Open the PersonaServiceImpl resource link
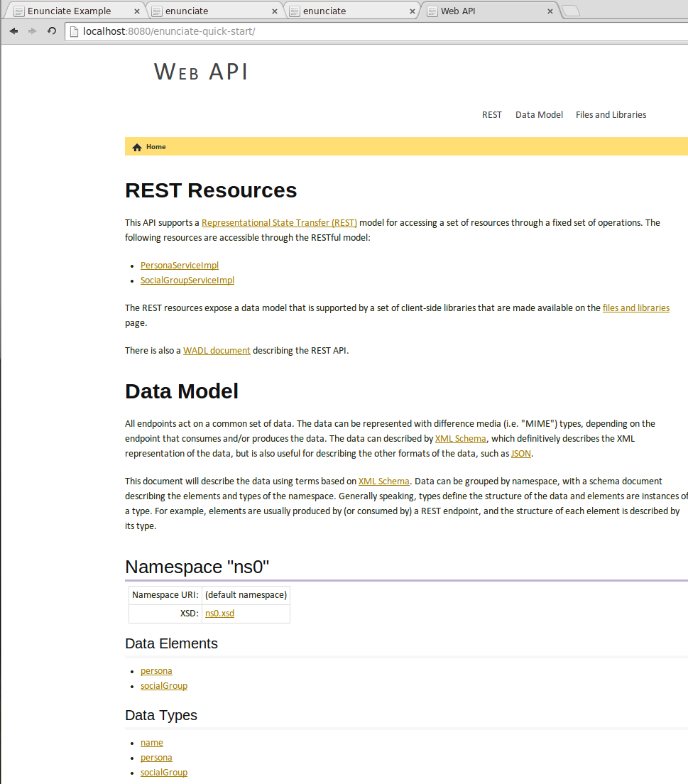Viewport: 688px width, 784px height. [180, 266]
